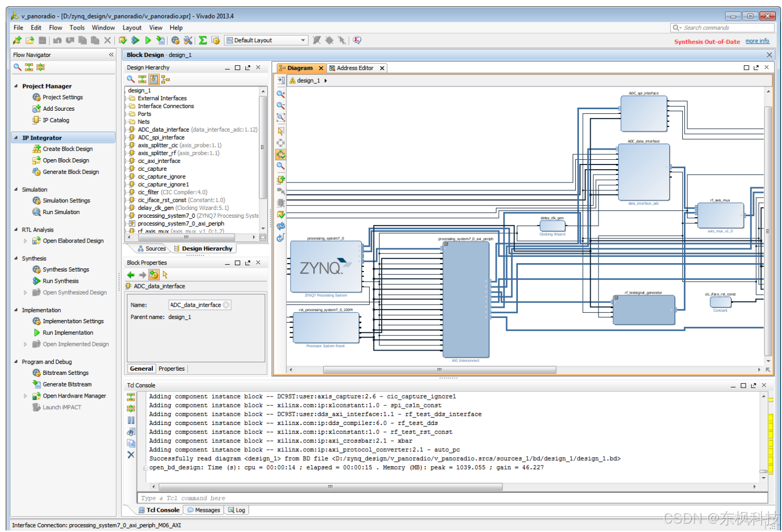Click the hierarchy view icon in Design Hierarchy
Image resolution: width=782 pixels, height=532 pixels.
click(x=166, y=79)
